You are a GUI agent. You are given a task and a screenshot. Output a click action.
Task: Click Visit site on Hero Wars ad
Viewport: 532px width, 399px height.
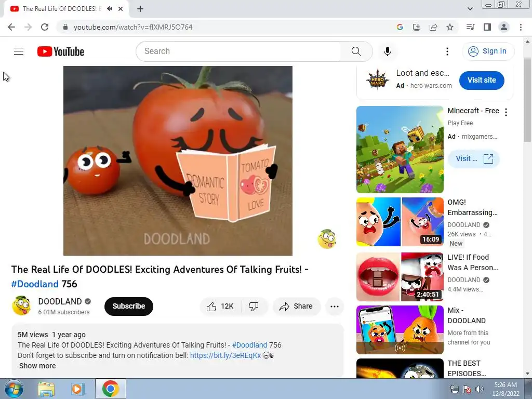482,80
